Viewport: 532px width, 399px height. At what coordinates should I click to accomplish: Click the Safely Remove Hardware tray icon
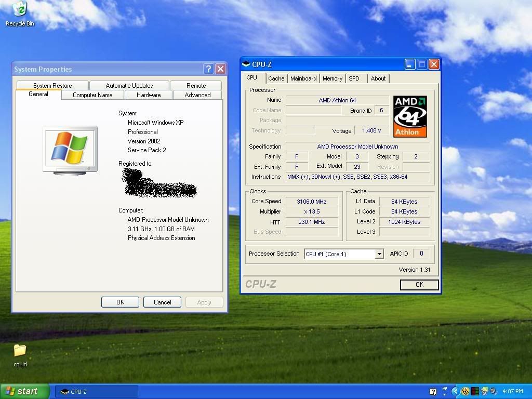tap(484, 391)
